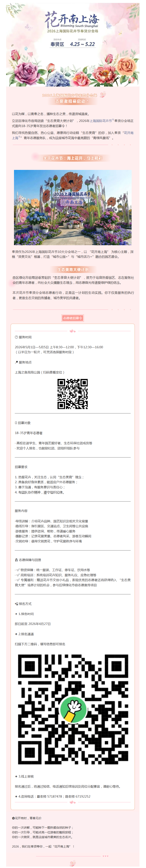The width and height of the screenshot is (146, 868).
Task: Click the spade icon beside 2.报名通道
Action: [x=16, y=634]
